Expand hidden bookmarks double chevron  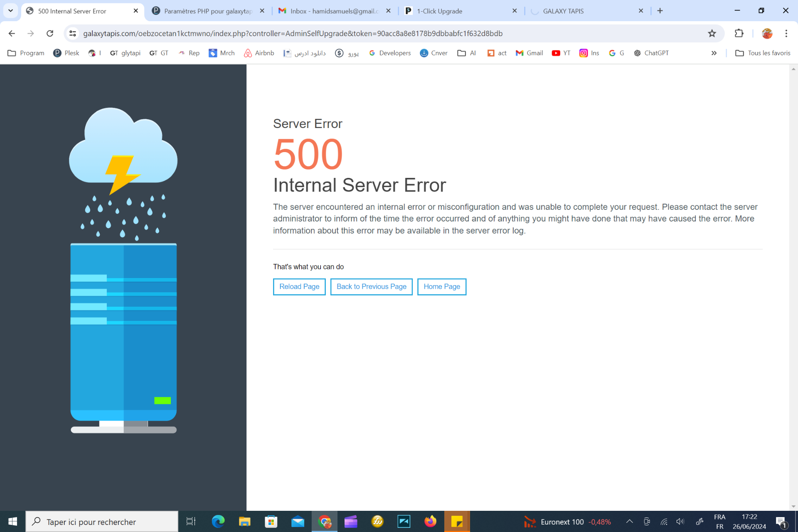[714, 53]
